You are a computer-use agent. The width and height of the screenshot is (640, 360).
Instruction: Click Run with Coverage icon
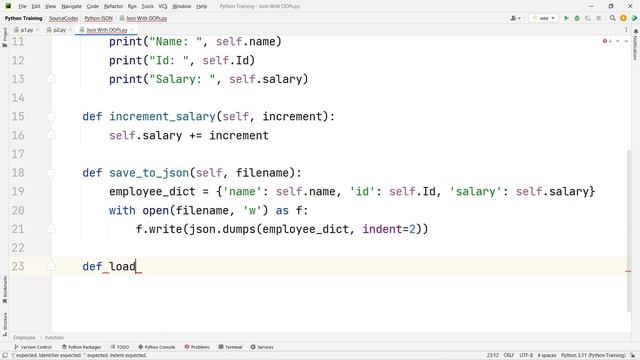(x=588, y=18)
